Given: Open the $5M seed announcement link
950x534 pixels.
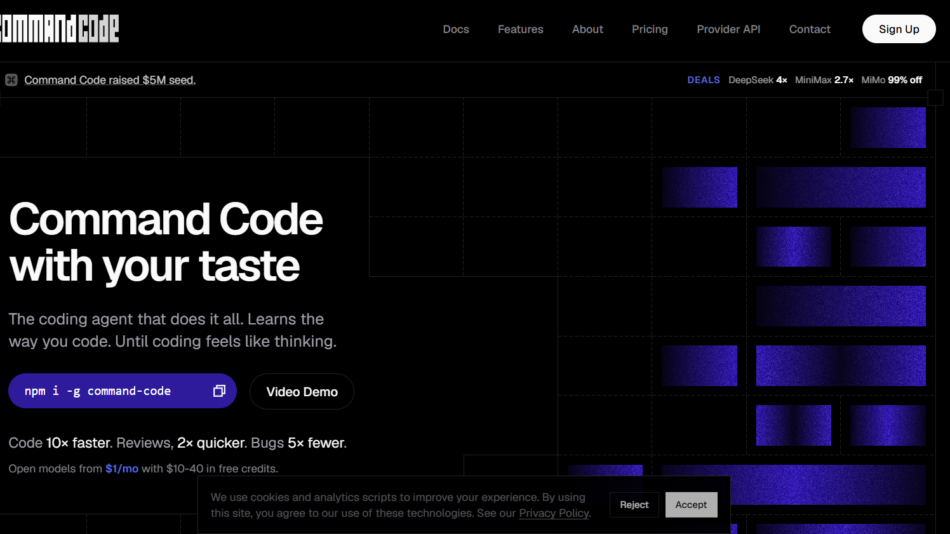Looking at the screenshot, I should (110, 80).
